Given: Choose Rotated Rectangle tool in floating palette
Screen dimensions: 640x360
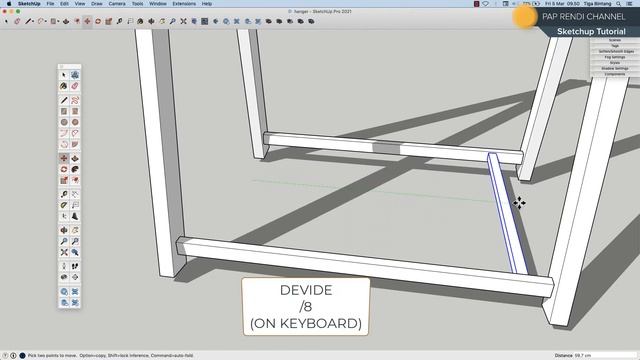Looking at the screenshot, I should (75, 111).
